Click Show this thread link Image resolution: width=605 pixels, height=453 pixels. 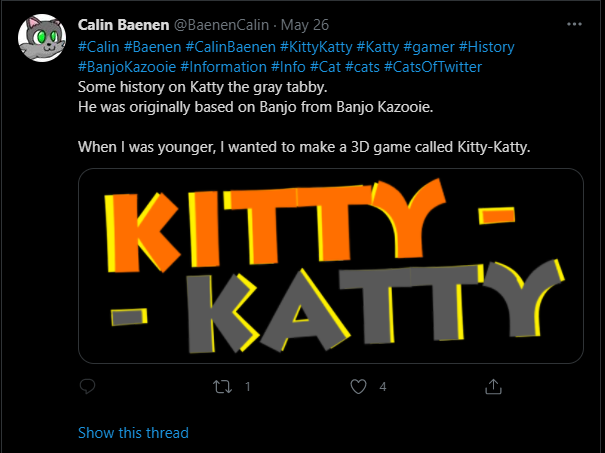coord(133,433)
